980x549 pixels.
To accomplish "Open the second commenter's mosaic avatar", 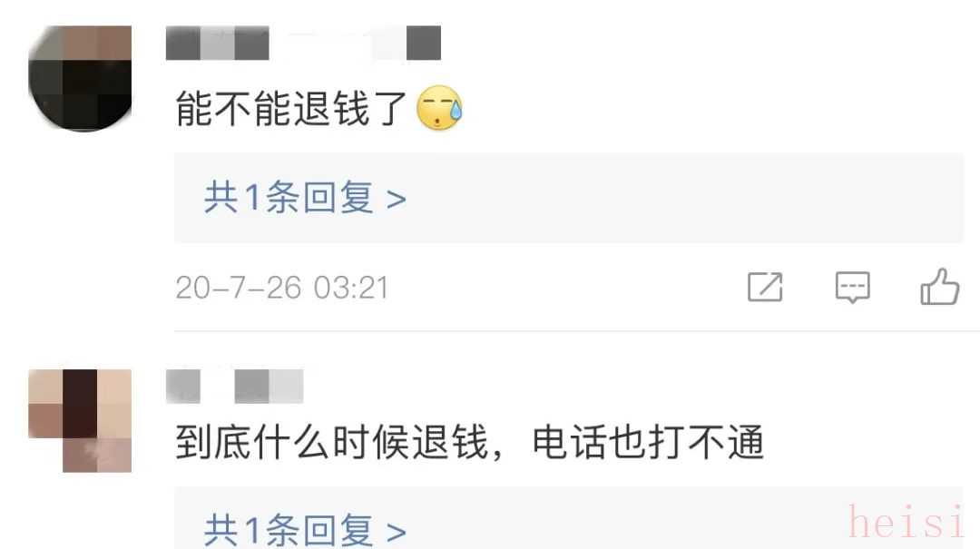I will pyautogui.click(x=80, y=420).
